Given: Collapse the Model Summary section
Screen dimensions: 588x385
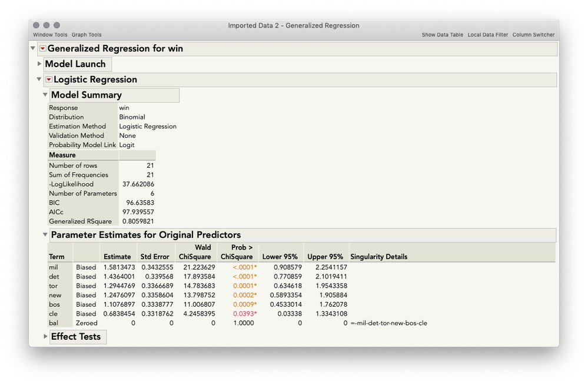Looking at the screenshot, I should [45, 95].
